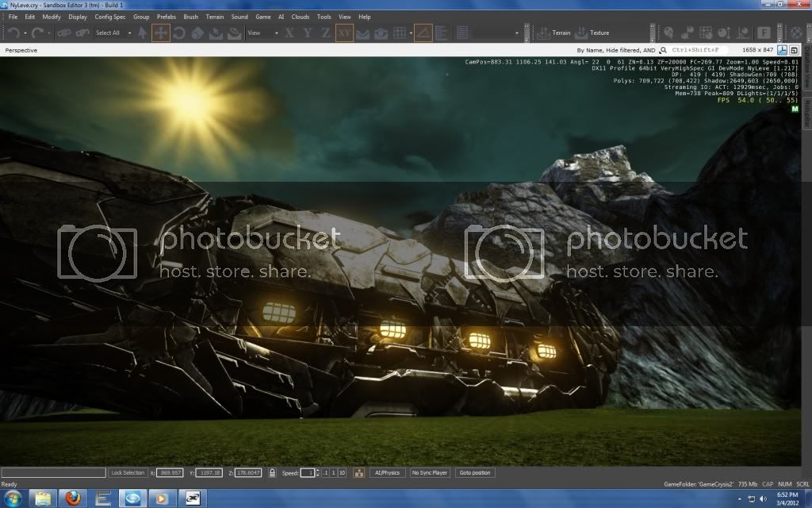Toggle the angle snap button
Image resolution: width=812 pixels, height=508 pixels.
pos(423,33)
